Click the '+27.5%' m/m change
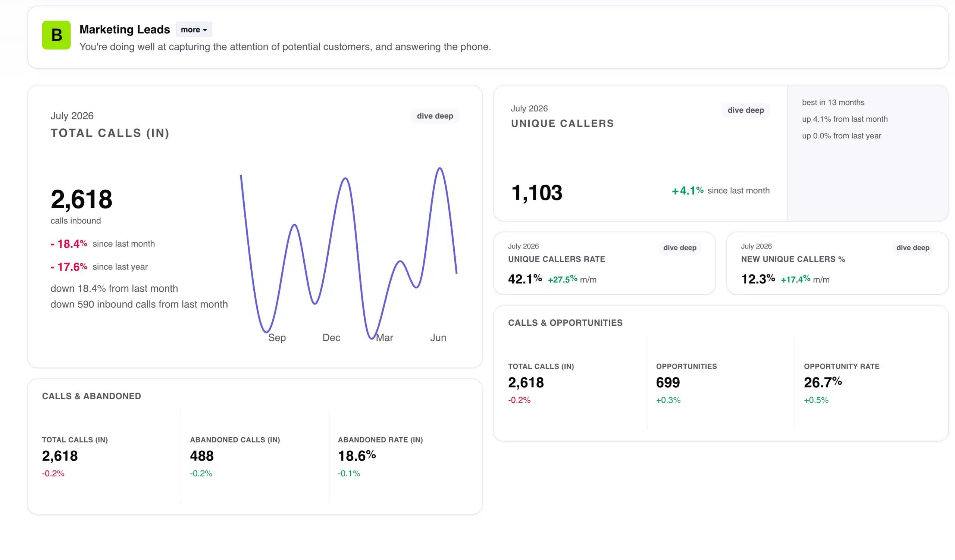The height and width of the screenshot is (560, 955). pos(563,279)
